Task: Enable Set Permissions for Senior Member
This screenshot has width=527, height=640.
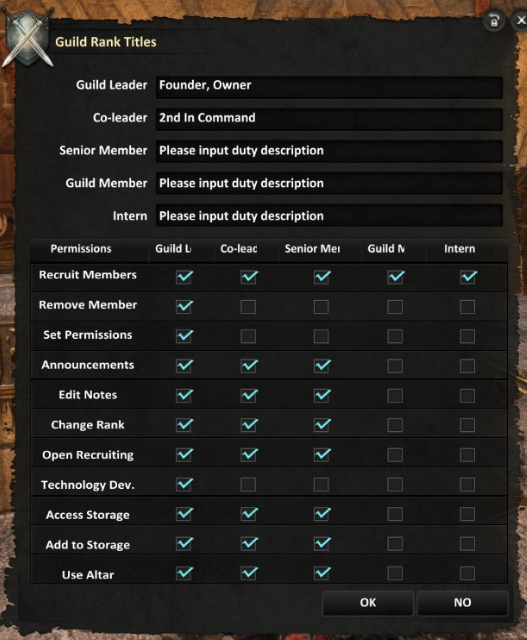Action: pos(321,336)
